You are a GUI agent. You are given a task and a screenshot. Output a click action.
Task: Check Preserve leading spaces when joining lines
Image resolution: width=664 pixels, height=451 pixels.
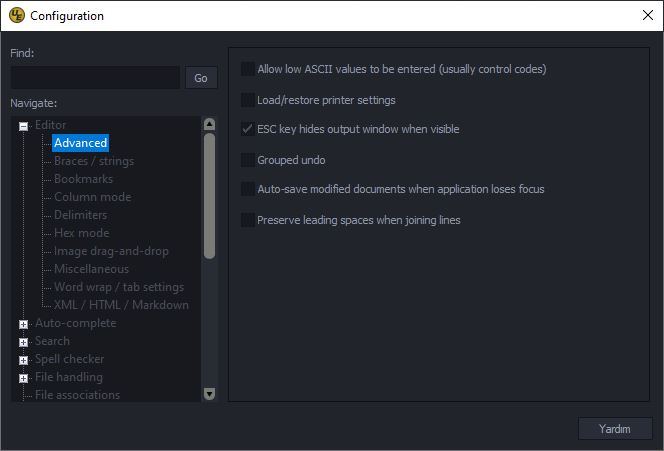tap(248, 220)
